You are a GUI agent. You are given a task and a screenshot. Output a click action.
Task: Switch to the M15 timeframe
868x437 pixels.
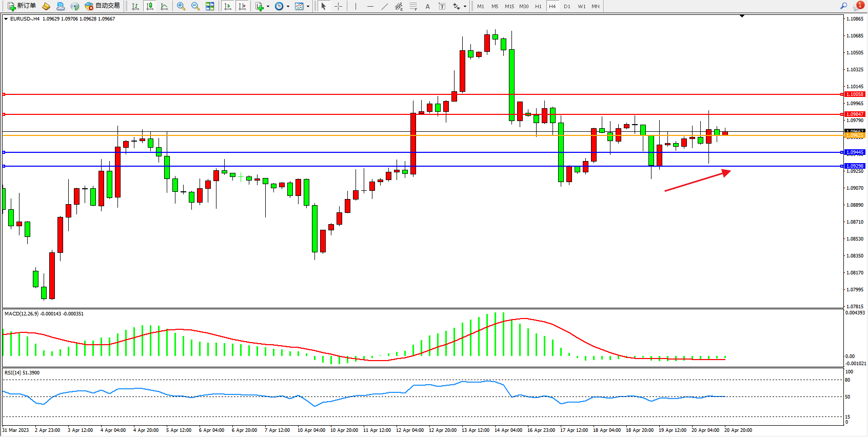click(509, 6)
